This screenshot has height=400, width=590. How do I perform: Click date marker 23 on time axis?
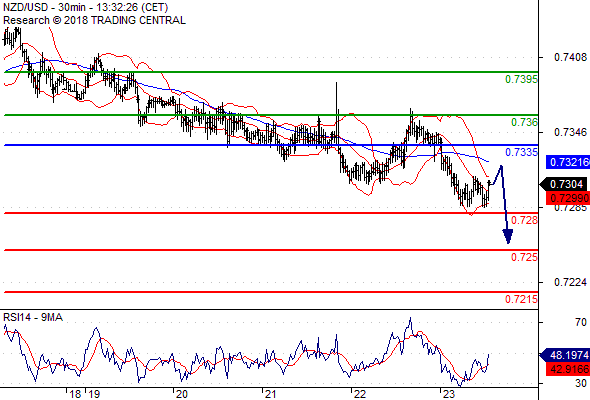tap(449, 394)
